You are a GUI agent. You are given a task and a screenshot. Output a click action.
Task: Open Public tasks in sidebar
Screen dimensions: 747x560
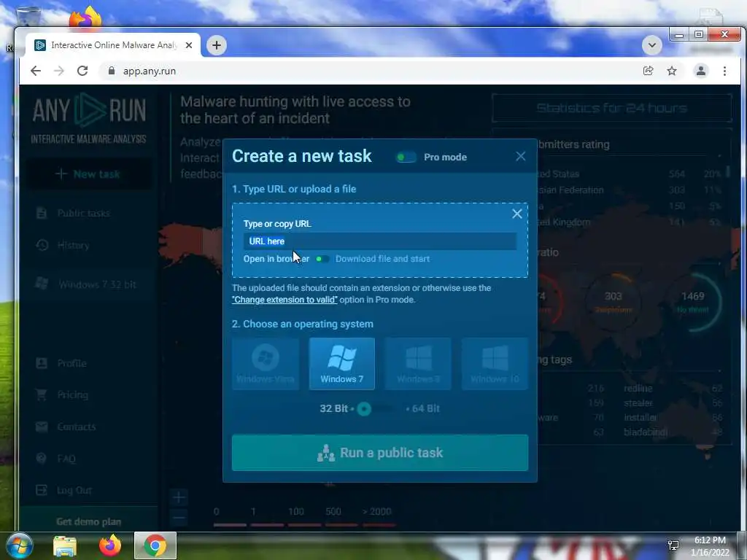click(x=83, y=214)
